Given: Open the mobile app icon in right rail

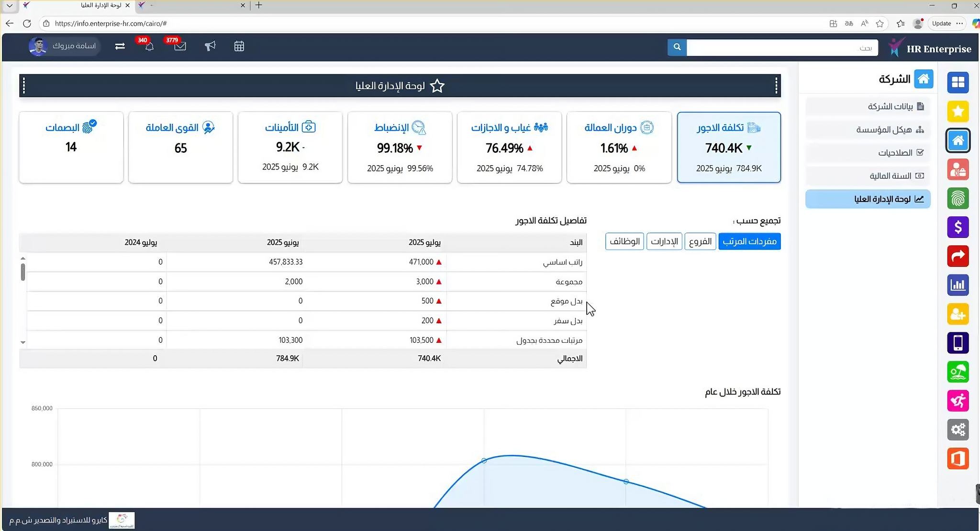Looking at the screenshot, I should 958,343.
